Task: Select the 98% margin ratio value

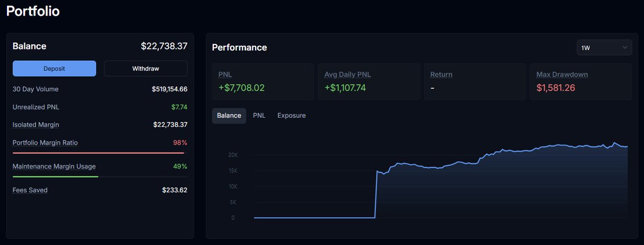Action: coord(180,142)
